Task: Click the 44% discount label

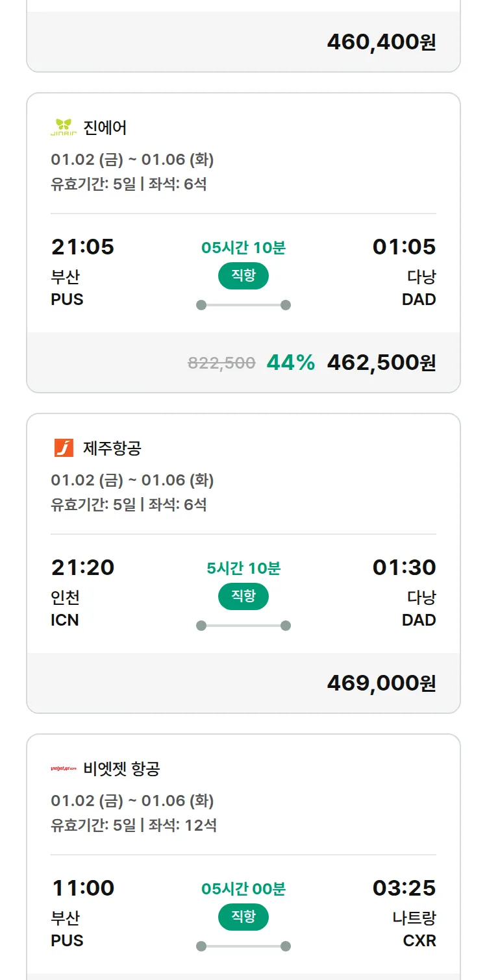Action: 290,363
